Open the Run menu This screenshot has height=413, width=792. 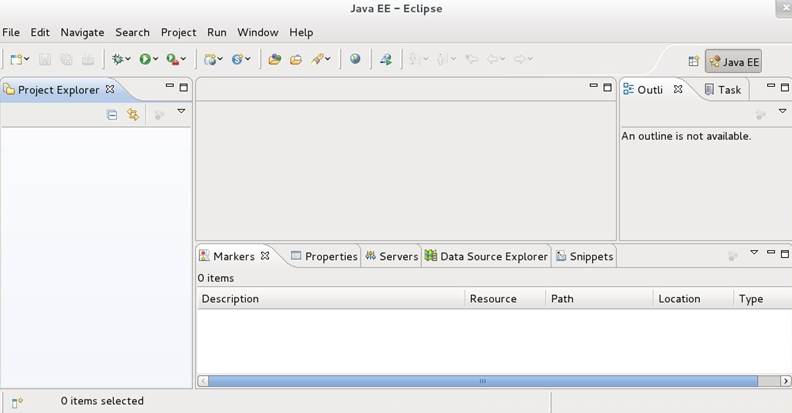click(217, 32)
